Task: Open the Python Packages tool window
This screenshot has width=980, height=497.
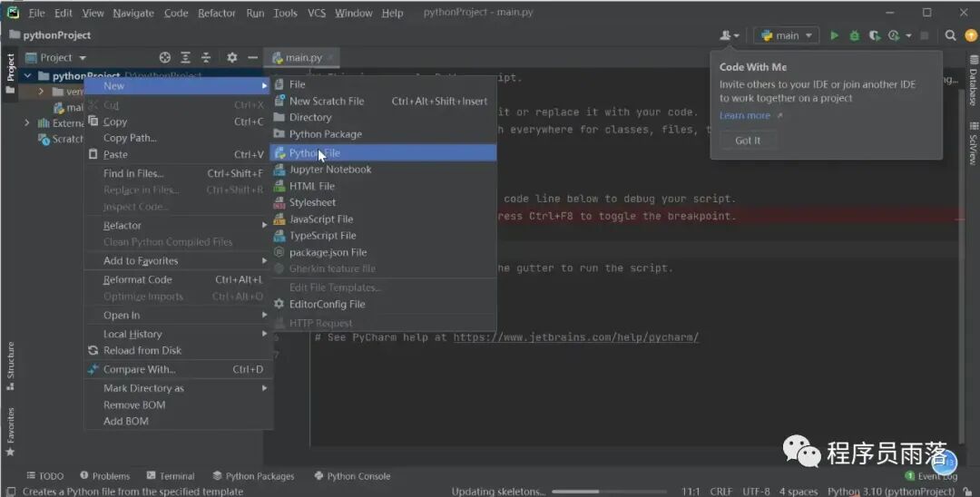Action: 253,476
